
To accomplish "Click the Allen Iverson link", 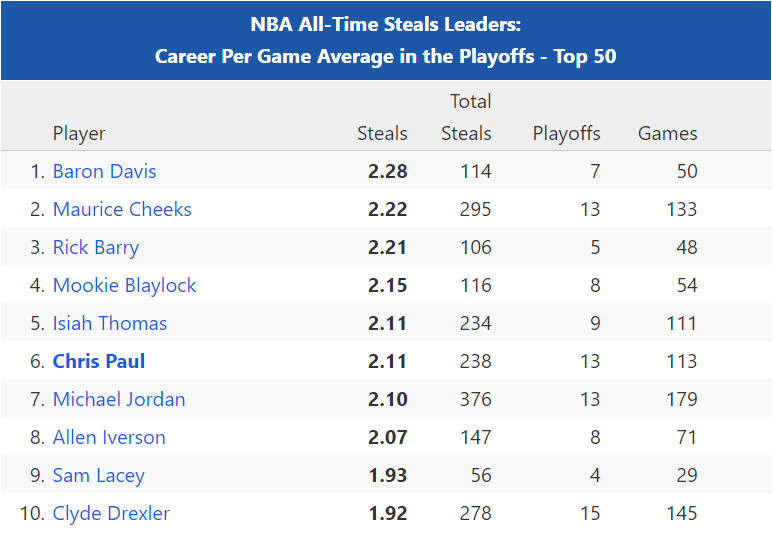I will click(x=109, y=437).
